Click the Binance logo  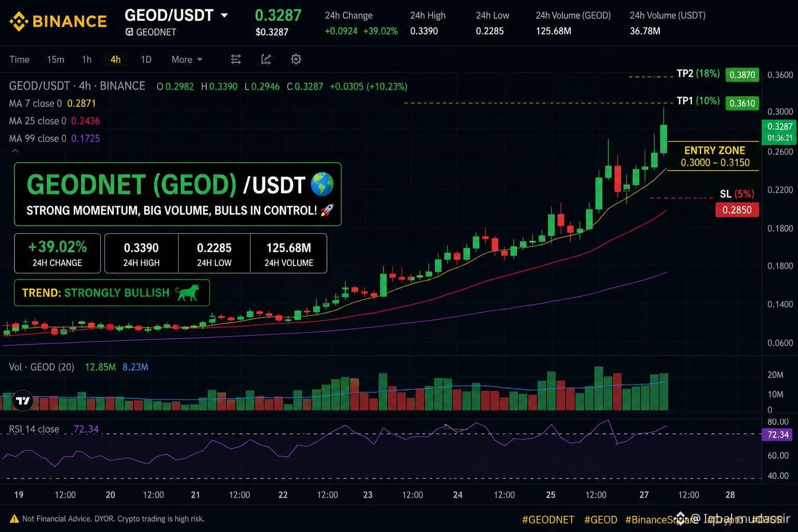pos(58,21)
